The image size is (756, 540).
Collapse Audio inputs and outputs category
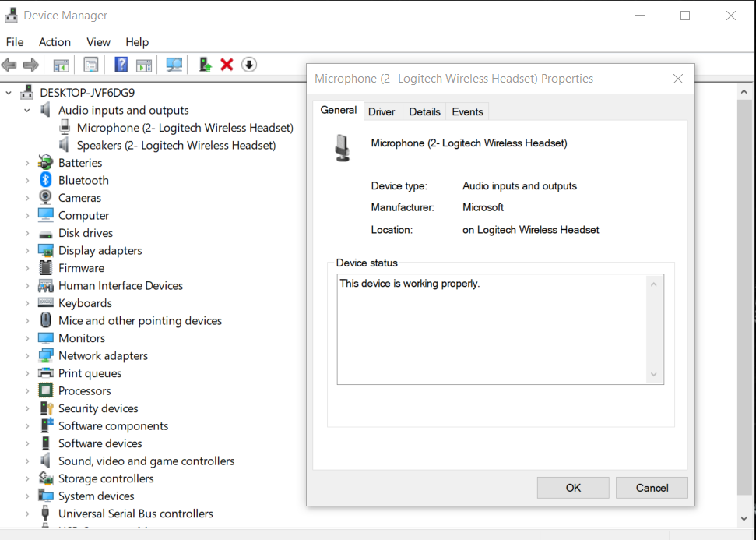(x=27, y=110)
